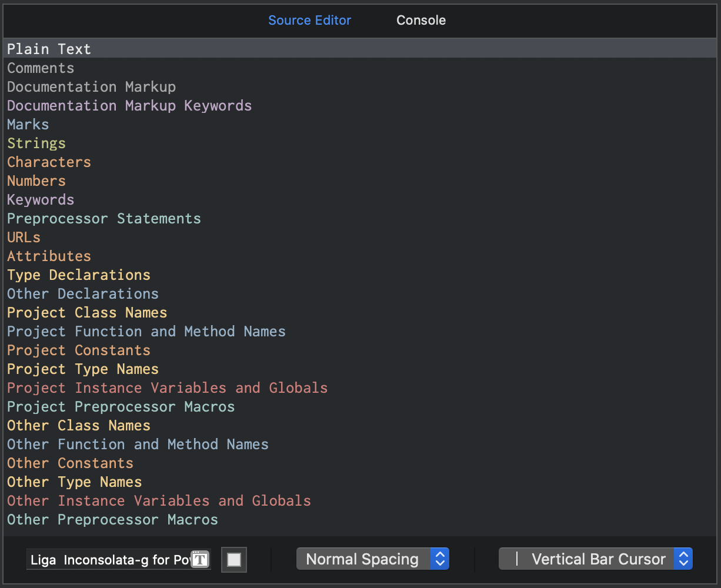721x588 pixels.
Task: Select Other Preprocessor Macros entry
Action: coord(113,519)
